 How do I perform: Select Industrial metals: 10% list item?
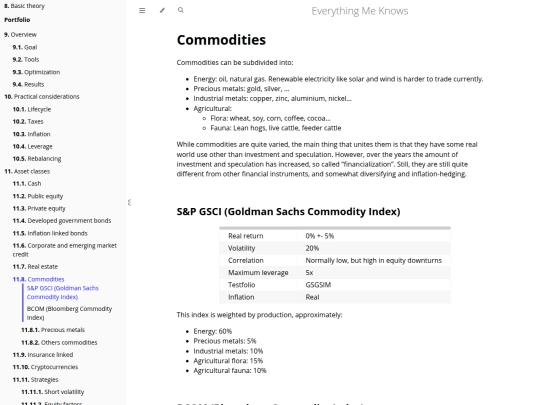(x=228, y=351)
